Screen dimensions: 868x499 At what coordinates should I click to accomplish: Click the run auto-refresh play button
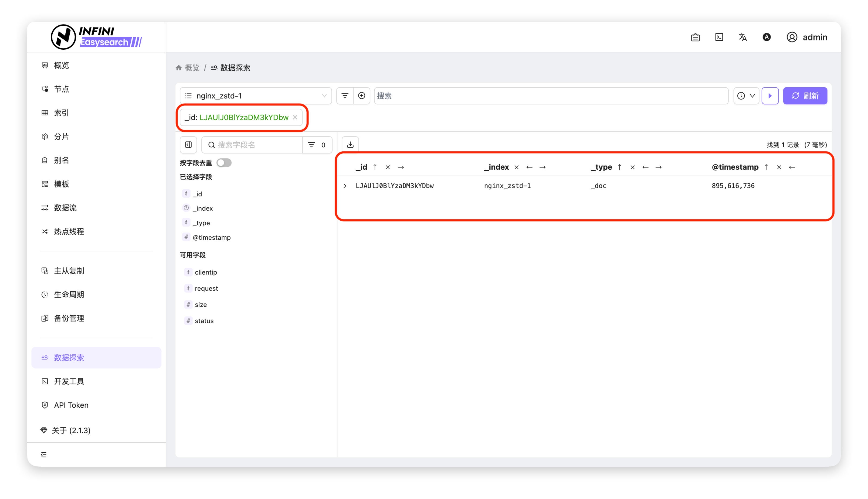[770, 95]
